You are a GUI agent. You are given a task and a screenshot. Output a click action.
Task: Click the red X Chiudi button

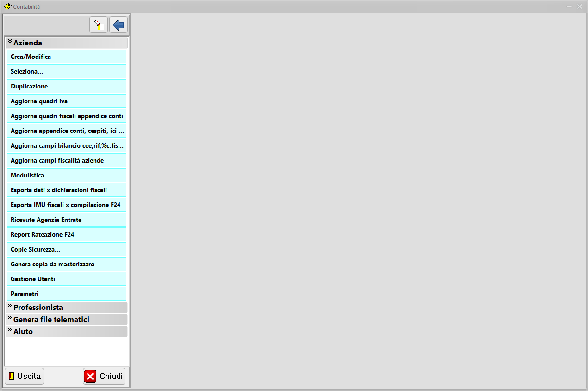click(x=104, y=376)
